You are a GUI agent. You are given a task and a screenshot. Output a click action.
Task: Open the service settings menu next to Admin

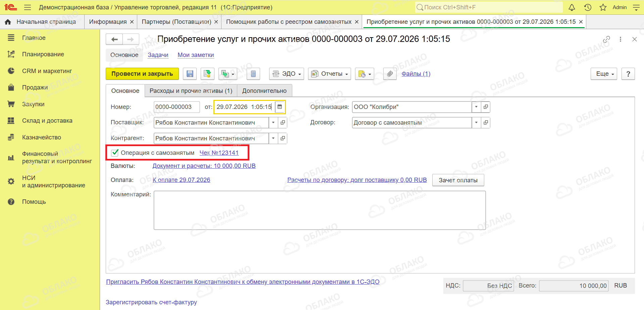(636, 7)
